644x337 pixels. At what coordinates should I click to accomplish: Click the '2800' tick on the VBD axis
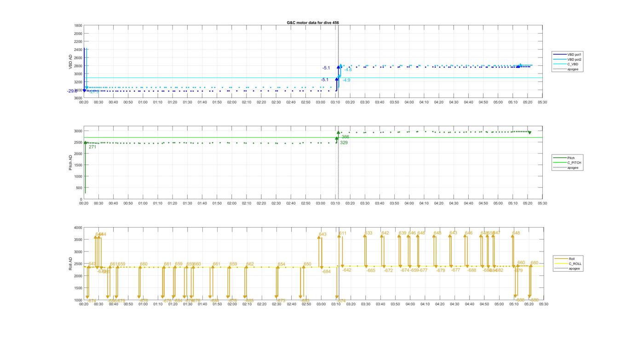pyautogui.click(x=78, y=66)
